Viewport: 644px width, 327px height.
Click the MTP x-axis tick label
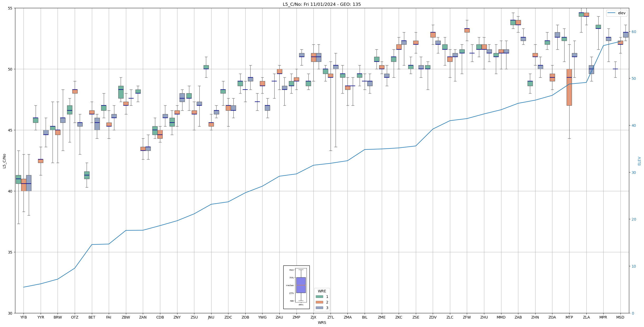click(x=569, y=317)
